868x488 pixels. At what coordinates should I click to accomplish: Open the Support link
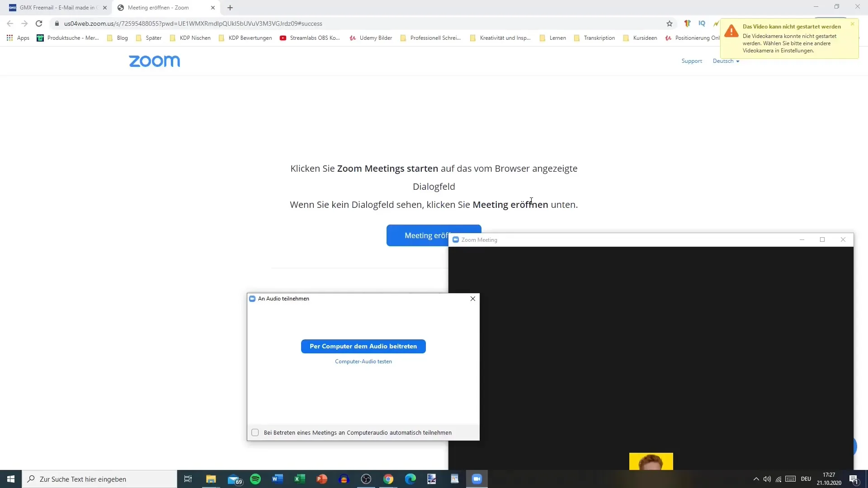pos(692,61)
